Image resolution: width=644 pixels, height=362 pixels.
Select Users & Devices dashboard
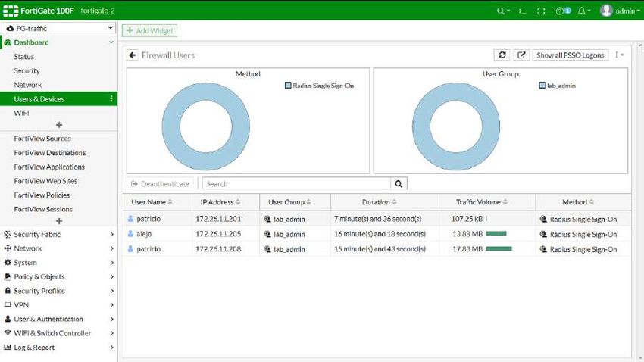point(59,99)
